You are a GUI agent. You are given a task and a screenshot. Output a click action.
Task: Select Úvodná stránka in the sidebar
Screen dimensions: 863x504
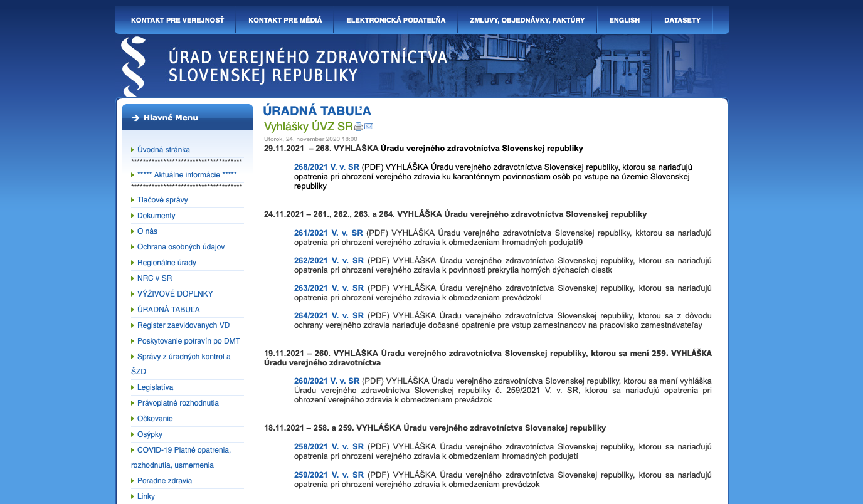(x=163, y=150)
